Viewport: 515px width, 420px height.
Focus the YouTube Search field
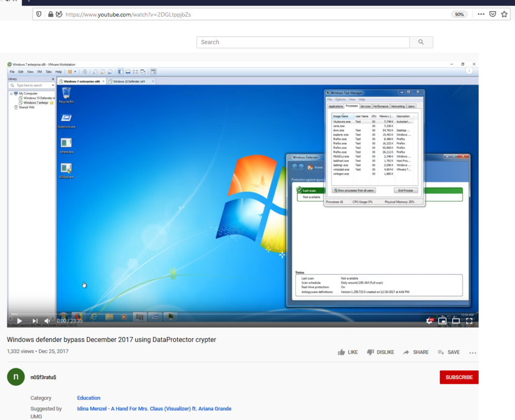point(303,42)
